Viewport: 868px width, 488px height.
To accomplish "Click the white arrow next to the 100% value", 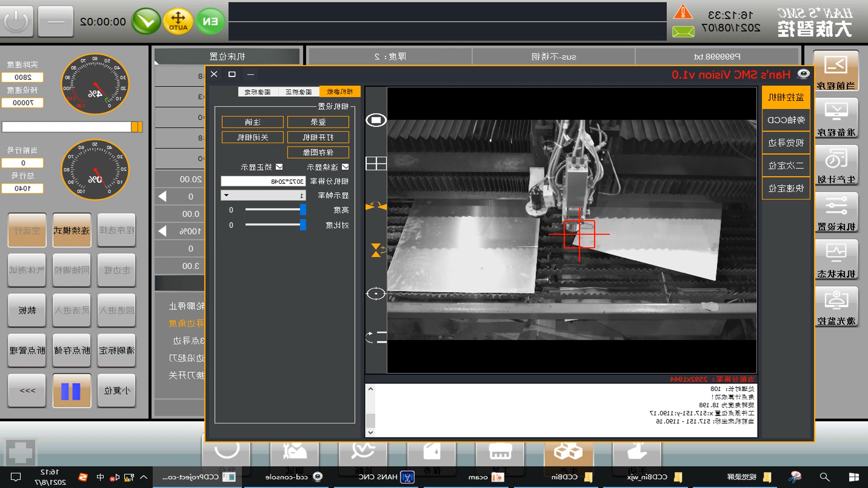I will (162, 231).
